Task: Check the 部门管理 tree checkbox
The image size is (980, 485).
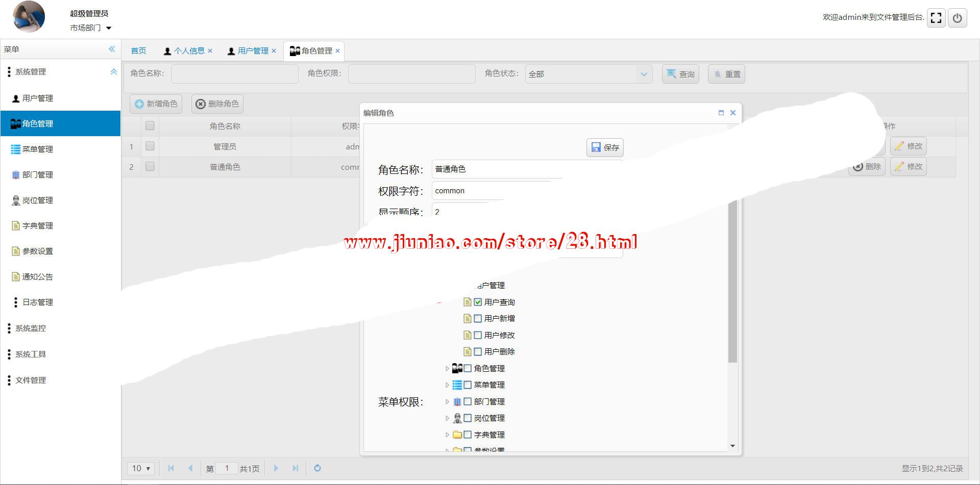Action: click(468, 401)
